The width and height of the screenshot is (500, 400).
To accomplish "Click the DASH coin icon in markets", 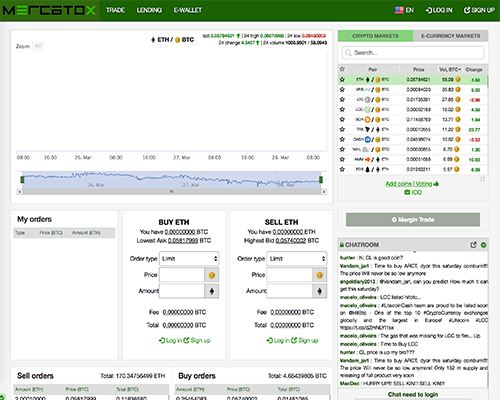I will pos(367,139).
